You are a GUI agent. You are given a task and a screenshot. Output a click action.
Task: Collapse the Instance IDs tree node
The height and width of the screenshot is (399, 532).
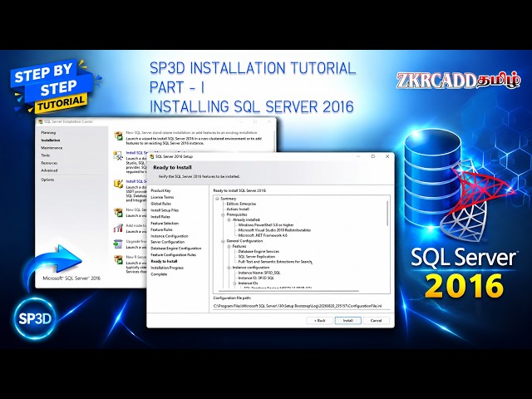tap(234, 283)
